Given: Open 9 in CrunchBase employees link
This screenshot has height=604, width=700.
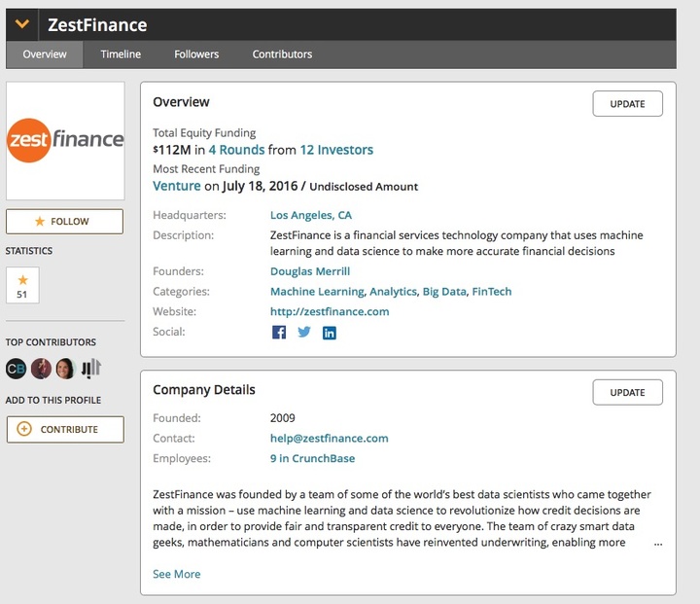Looking at the screenshot, I should coord(312,458).
